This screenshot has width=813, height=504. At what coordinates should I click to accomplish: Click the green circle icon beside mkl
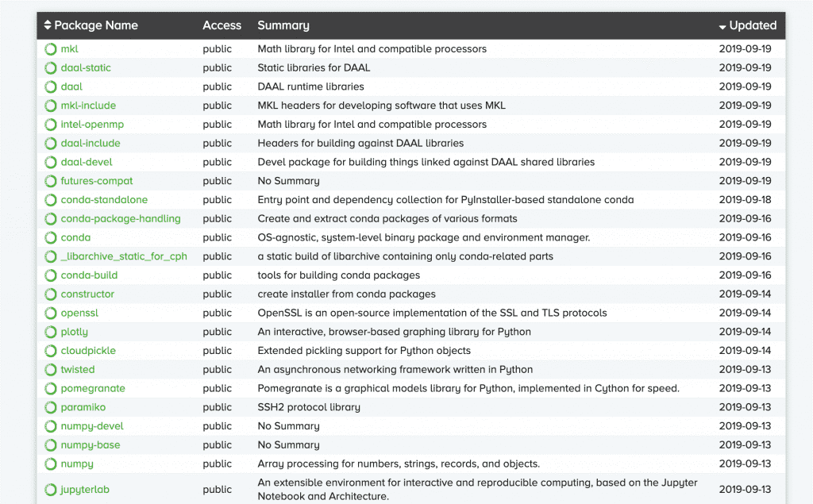click(50, 49)
